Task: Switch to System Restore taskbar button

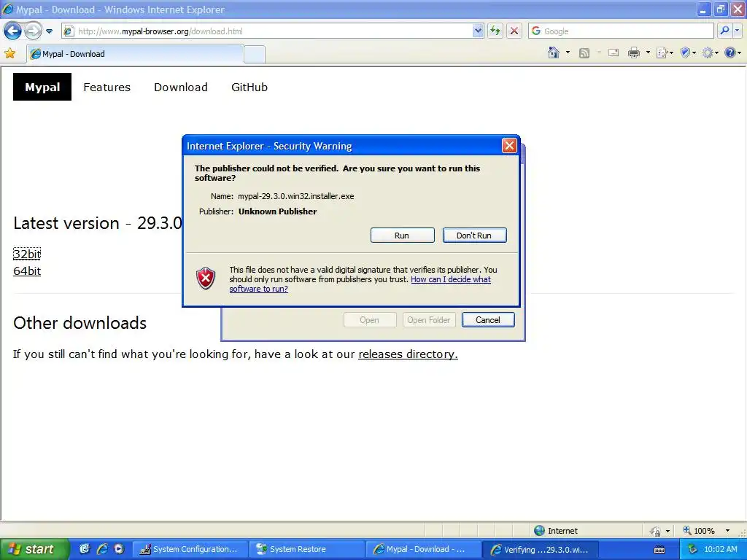Action: point(307,550)
